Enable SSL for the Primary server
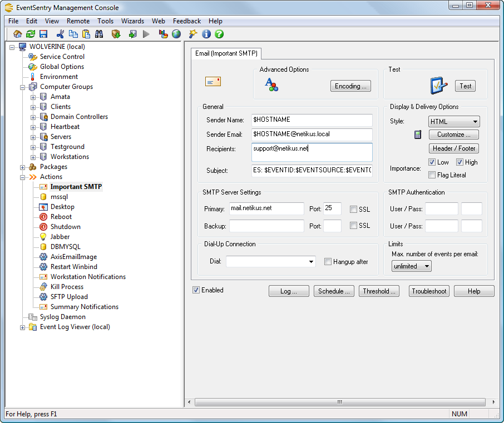Image resolution: width=504 pixels, height=423 pixels. click(354, 210)
